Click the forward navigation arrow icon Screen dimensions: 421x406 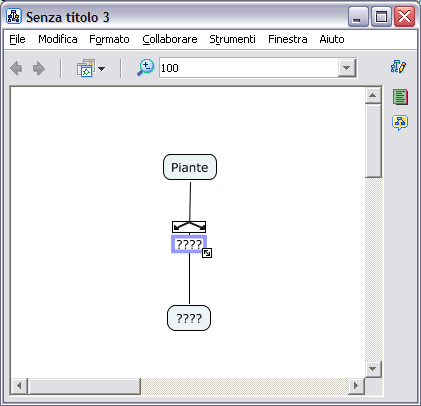(39, 68)
